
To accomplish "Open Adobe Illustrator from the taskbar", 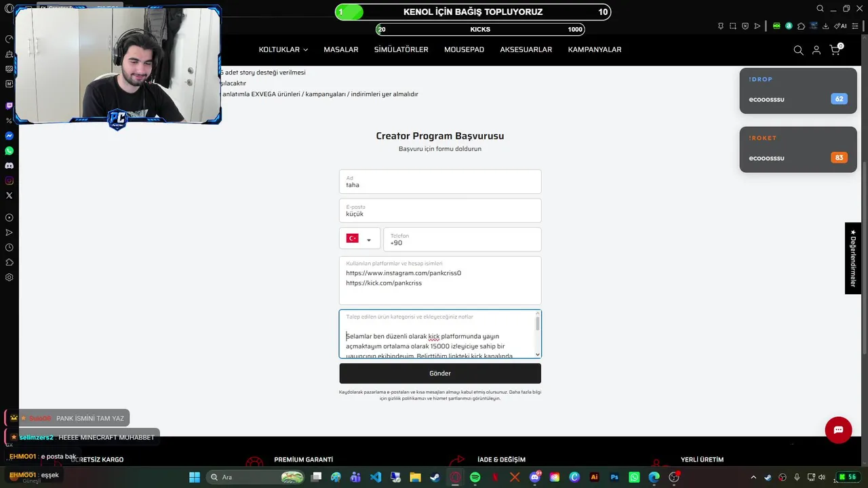I will (x=594, y=477).
